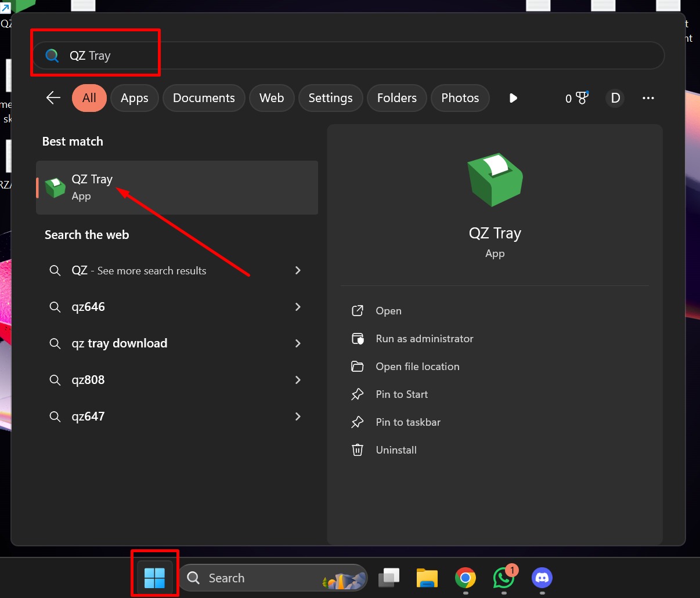Open Google Chrome from the taskbar
The image size is (700, 598).
(x=465, y=578)
